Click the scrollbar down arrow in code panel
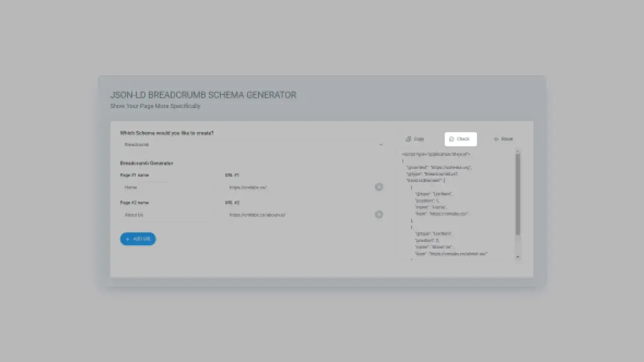 [518, 257]
